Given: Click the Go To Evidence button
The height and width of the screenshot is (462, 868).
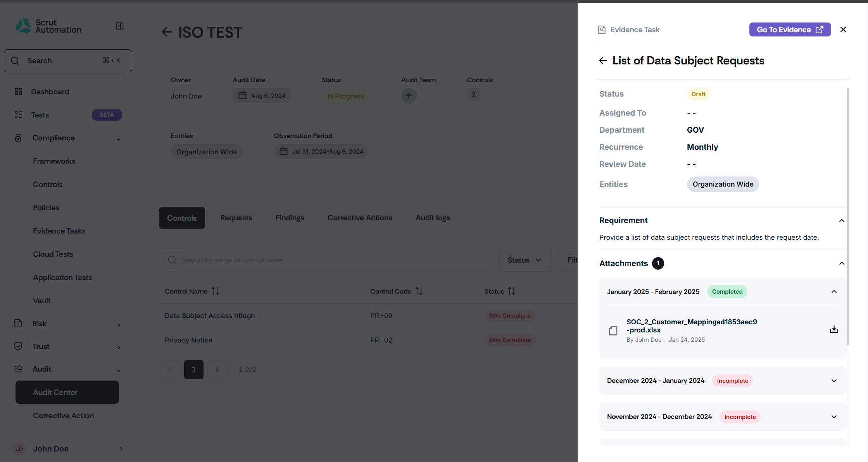Looking at the screenshot, I should (790, 29).
